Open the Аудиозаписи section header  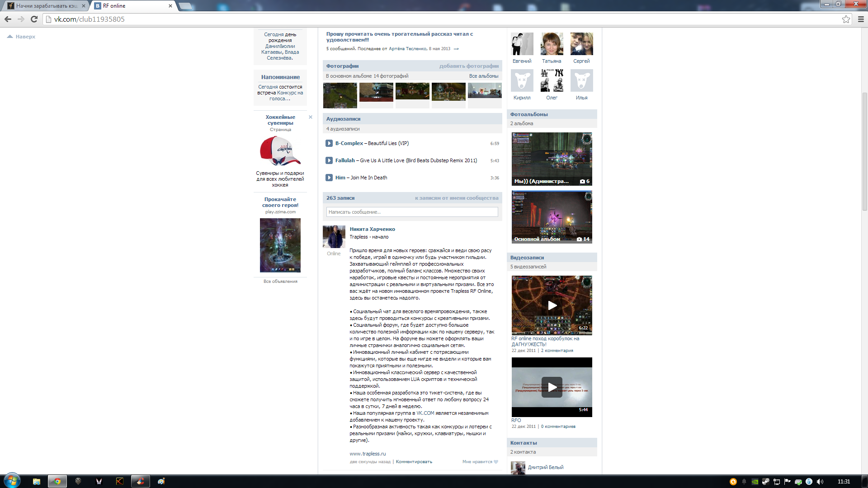(x=343, y=119)
